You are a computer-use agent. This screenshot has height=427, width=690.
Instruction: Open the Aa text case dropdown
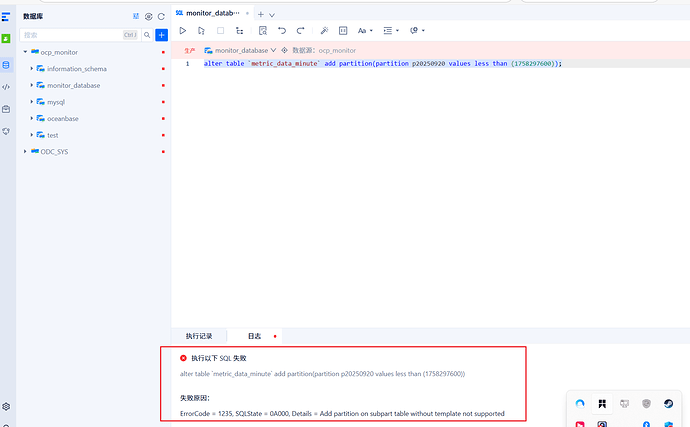[364, 31]
